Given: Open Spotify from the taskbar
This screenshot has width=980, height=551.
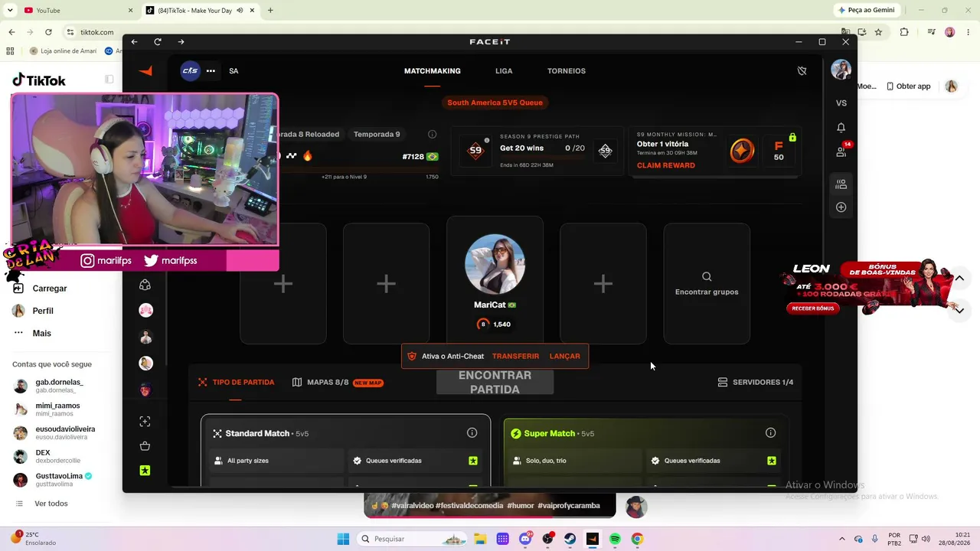Looking at the screenshot, I should click(615, 539).
